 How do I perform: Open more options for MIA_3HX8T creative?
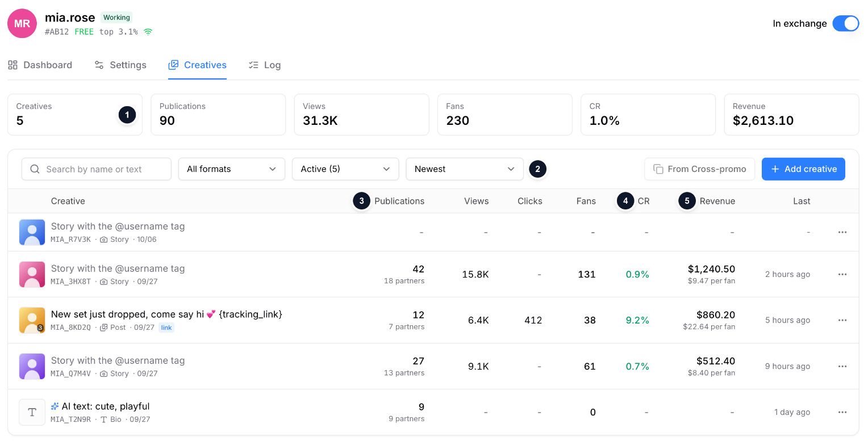[842, 274]
